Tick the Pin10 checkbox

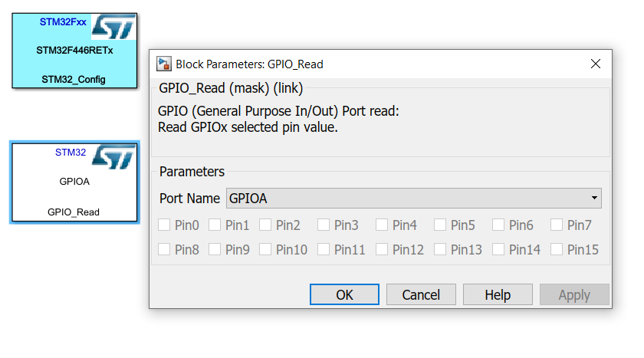click(265, 249)
